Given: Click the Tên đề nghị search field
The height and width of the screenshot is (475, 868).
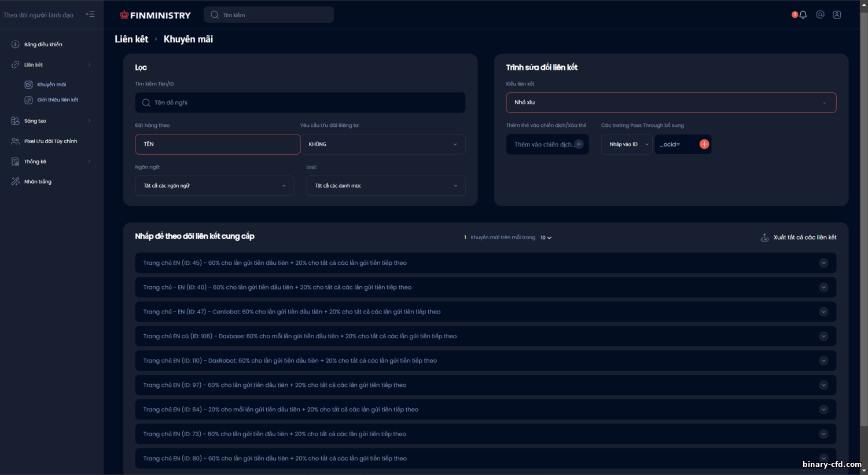Looking at the screenshot, I should tap(300, 103).
